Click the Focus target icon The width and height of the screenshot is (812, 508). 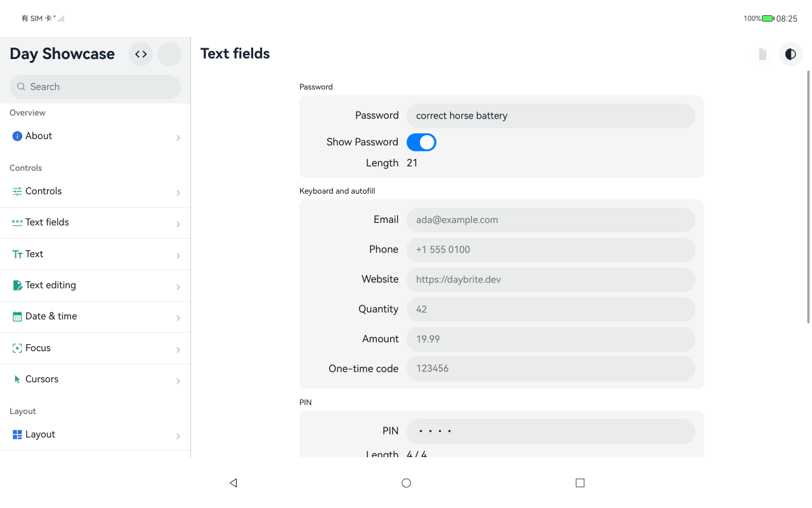pyautogui.click(x=17, y=348)
